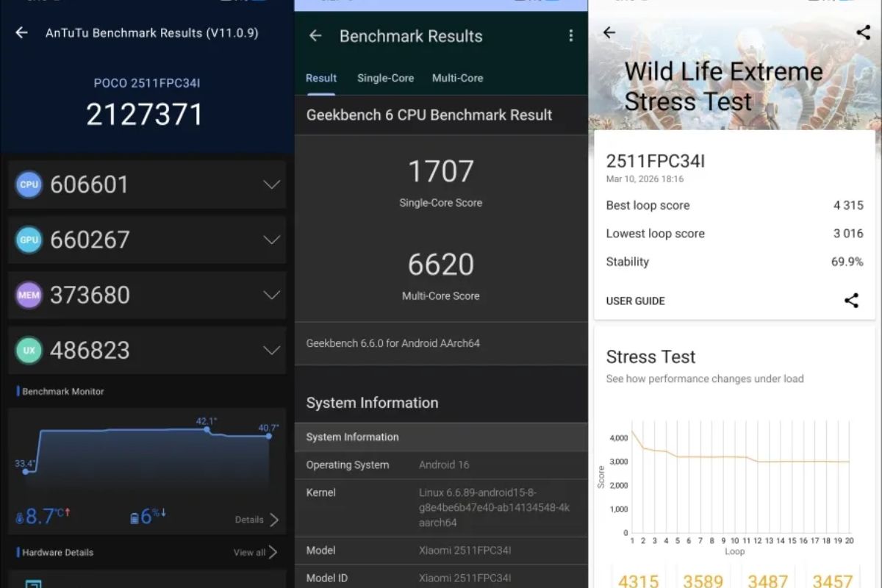This screenshot has width=882, height=588.
Task: Tap the Model ID row
Action: pyautogui.click(x=441, y=578)
